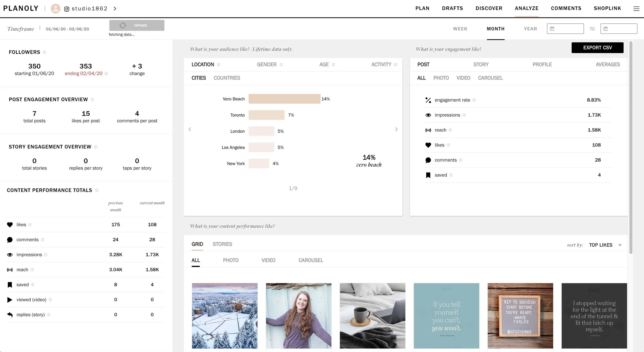Screen dimensions: 644x352
Task: Open the end date picker field
Action: click(x=619, y=29)
